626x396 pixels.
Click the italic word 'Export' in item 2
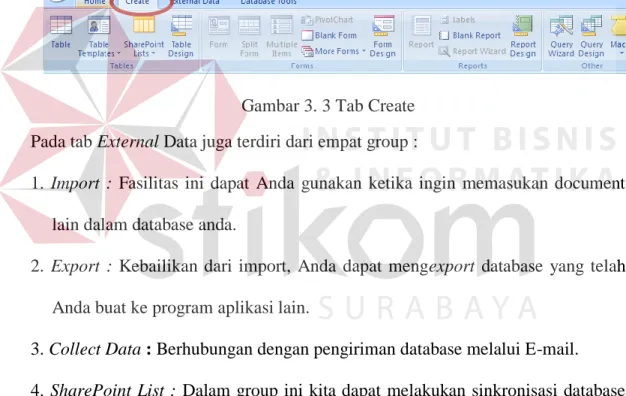[x=75, y=266]
